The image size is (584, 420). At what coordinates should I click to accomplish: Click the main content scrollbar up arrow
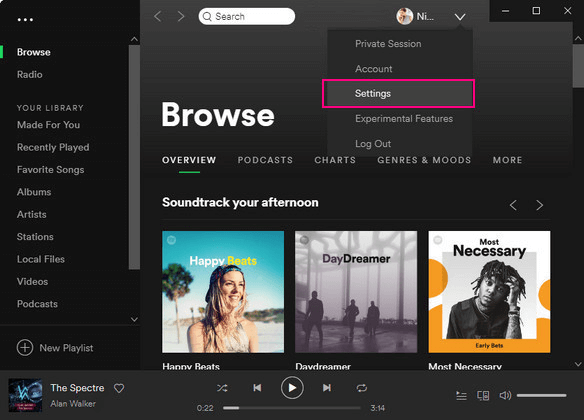click(x=578, y=38)
